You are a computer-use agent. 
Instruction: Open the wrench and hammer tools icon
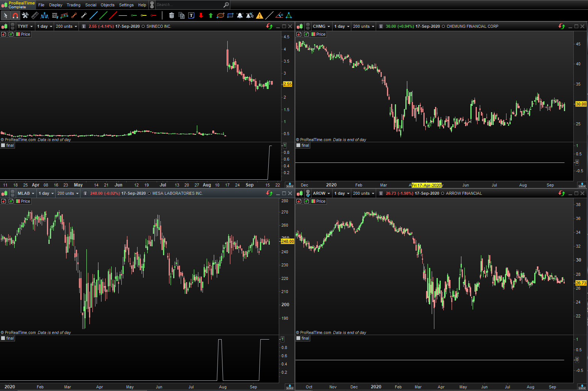[x=25, y=15]
